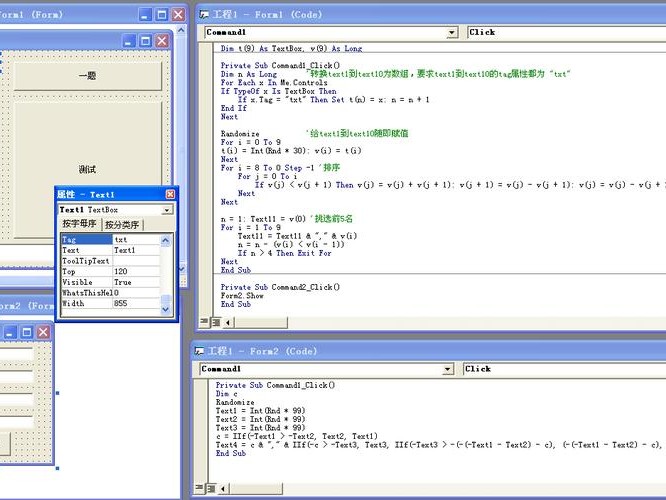Click the Text3 = Int(Rnd * 99) line
Viewport: 666px width, 500px height.
click(x=260, y=428)
